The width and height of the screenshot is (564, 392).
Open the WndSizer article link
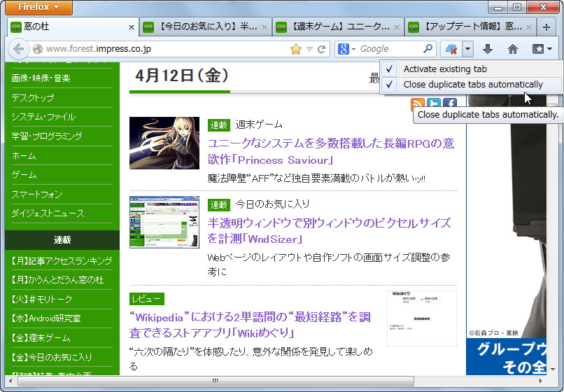click(329, 231)
